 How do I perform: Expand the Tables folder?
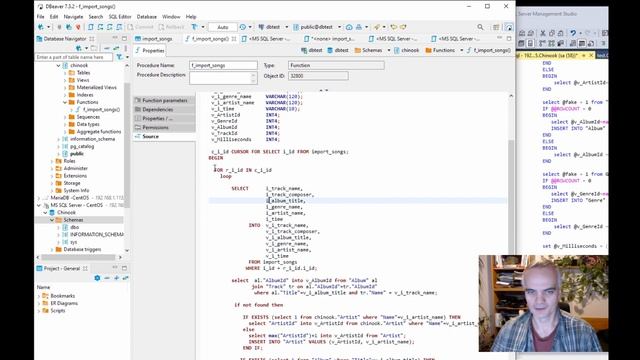click(65, 73)
